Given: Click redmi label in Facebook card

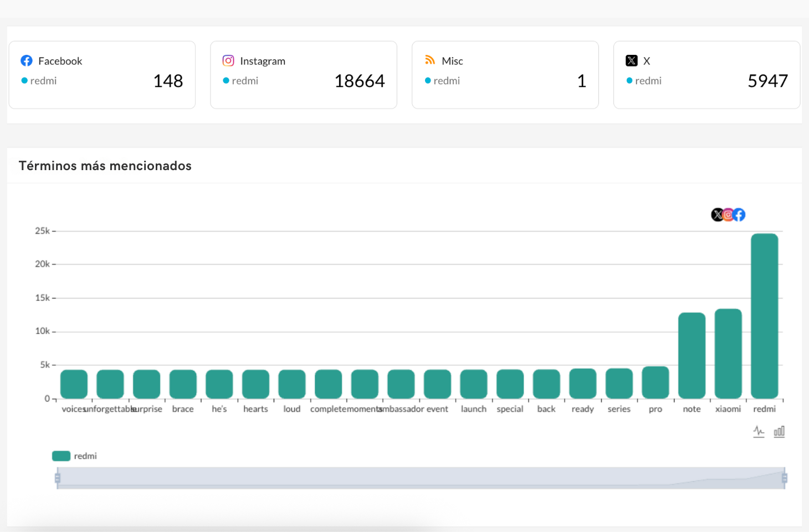Looking at the screenshot, I should tap(43, 81).
